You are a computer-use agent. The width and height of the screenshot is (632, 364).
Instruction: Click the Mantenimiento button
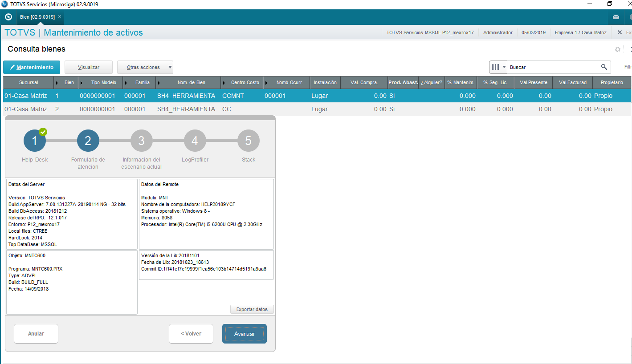pyautogui.click(x=32, y=67)
